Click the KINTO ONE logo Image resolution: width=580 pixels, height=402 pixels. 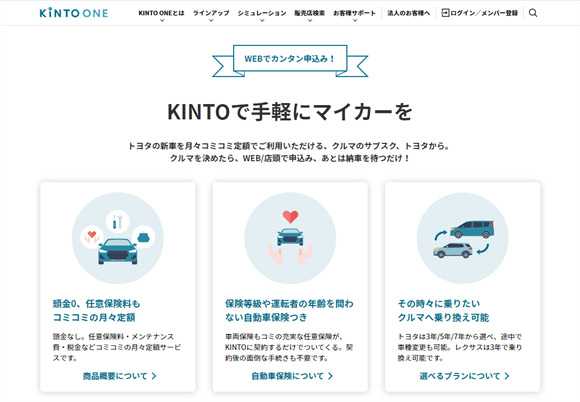(74, 13)
